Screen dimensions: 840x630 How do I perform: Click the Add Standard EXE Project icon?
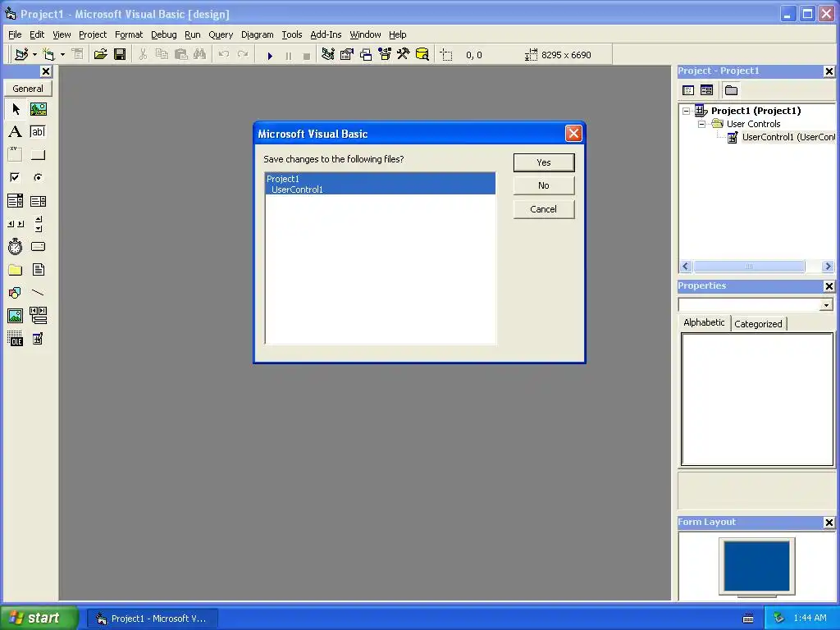[x=21, y=54]
